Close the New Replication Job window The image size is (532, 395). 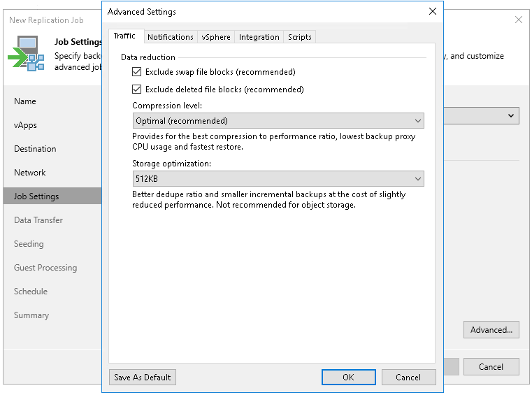[x=518, y=20]
